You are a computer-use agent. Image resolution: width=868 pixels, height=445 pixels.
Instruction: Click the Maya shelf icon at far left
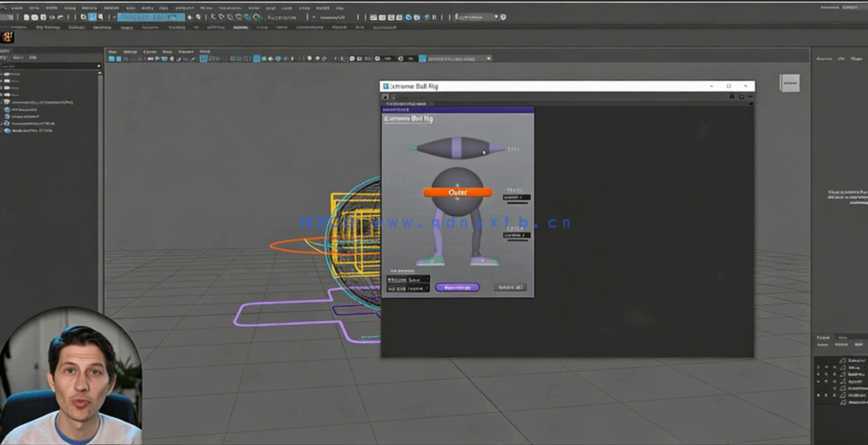tap(8, 37)
